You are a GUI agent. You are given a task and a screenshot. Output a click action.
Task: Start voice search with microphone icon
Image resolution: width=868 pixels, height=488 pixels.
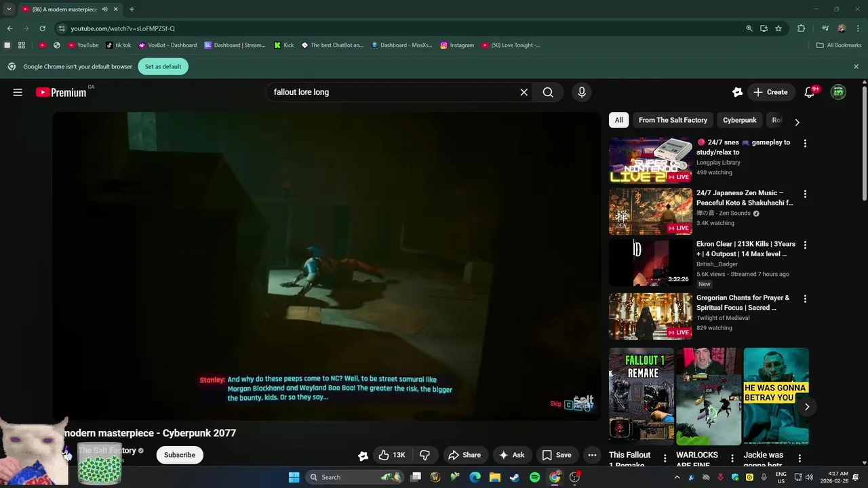[x=581, y=92]
